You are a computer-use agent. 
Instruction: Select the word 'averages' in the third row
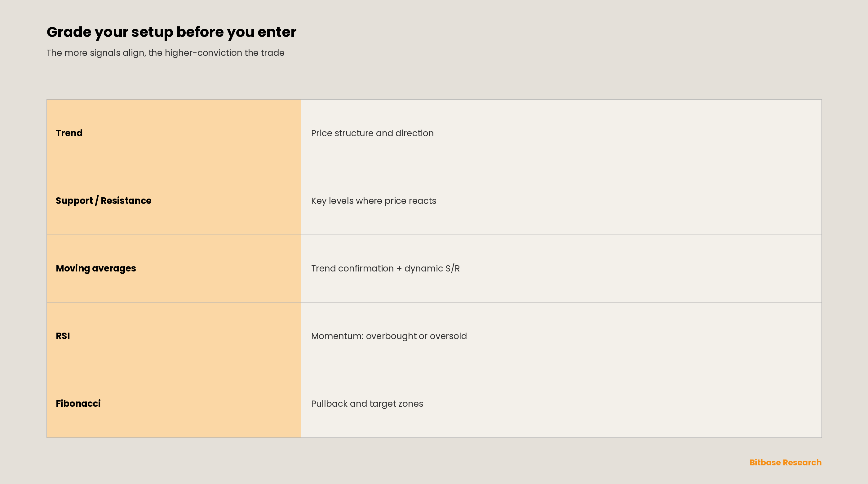click(x=114, y=268)
